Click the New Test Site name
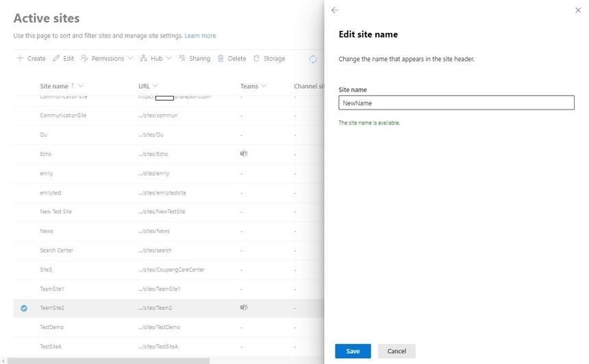 pyautogui.click(x=55, y=211)
